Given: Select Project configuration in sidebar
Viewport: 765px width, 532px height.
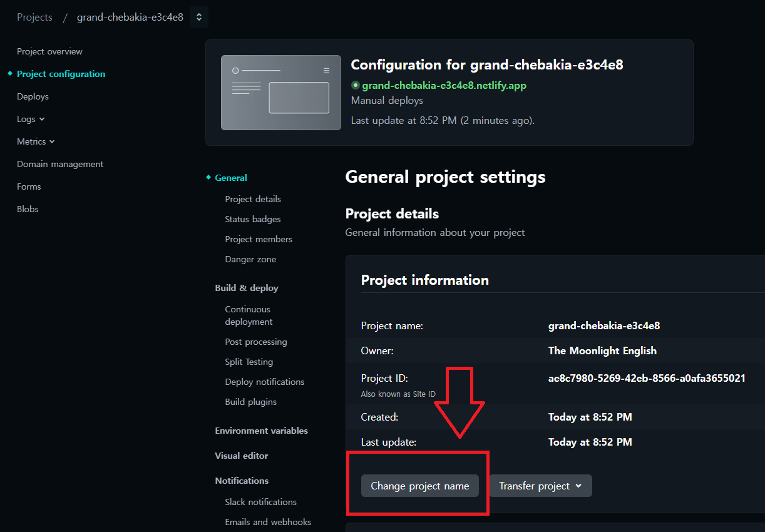Looking at the screenshot, I should [61, 74].
